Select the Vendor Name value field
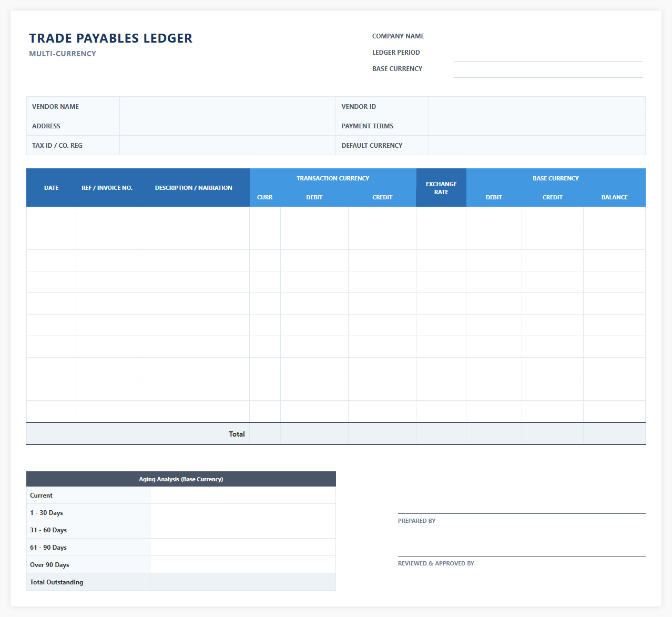672x617 pixels. click(228, 106)
